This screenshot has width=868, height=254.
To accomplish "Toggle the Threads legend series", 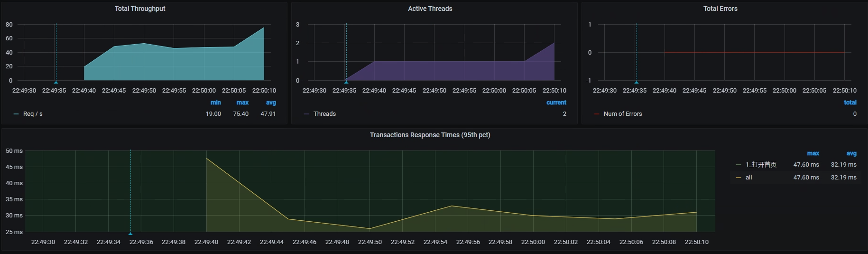I will [x=324, y=114].
